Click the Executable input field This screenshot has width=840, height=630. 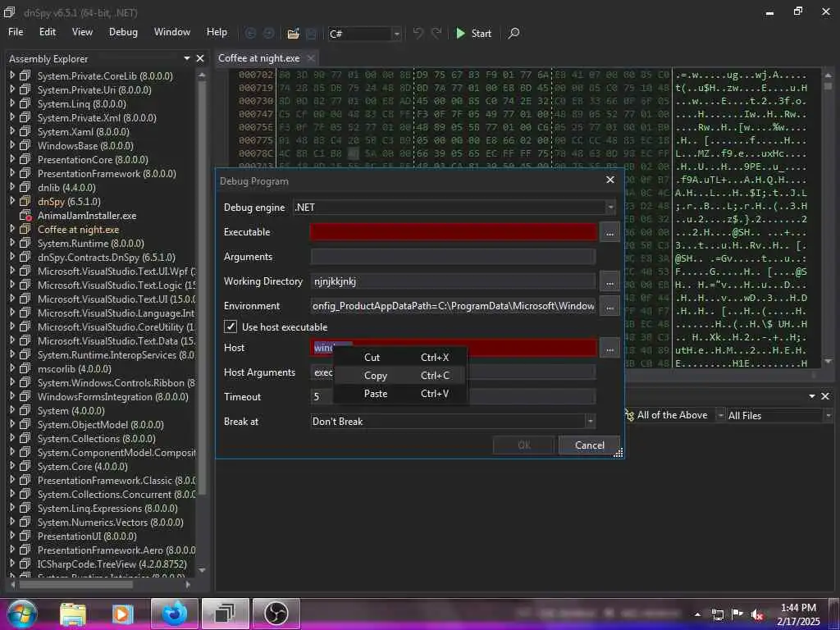453,232
